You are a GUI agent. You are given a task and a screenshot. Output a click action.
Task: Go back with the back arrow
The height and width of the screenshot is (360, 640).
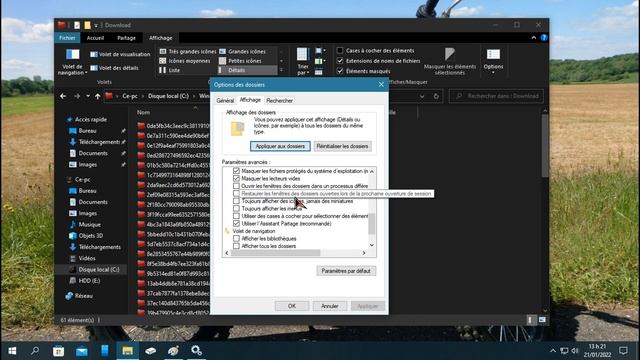(63, 96)
